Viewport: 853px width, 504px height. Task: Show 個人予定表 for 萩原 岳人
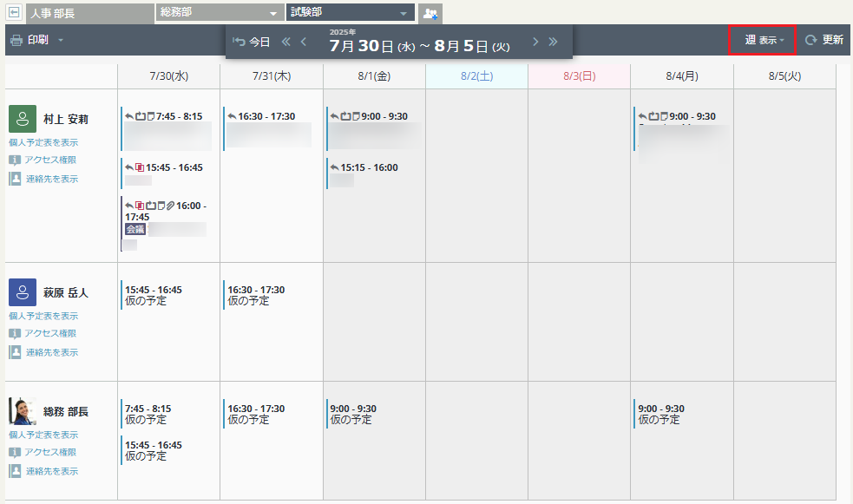click(43, 316)
